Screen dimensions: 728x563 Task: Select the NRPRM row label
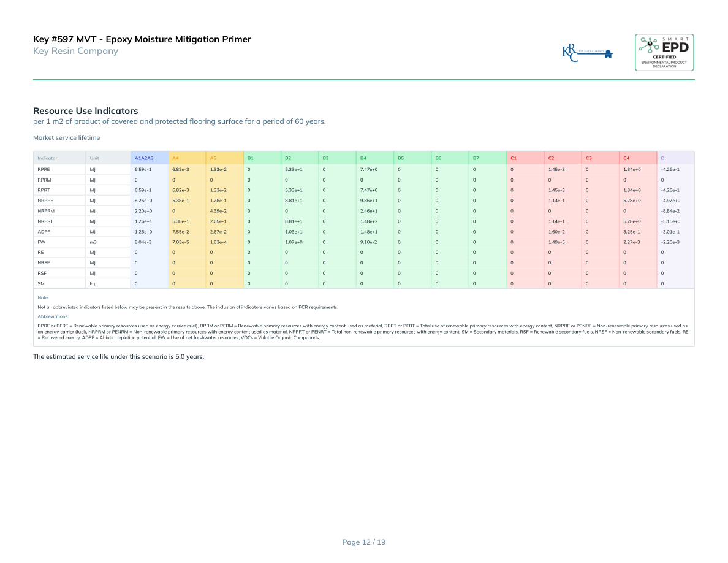click(x=45, y=210)
